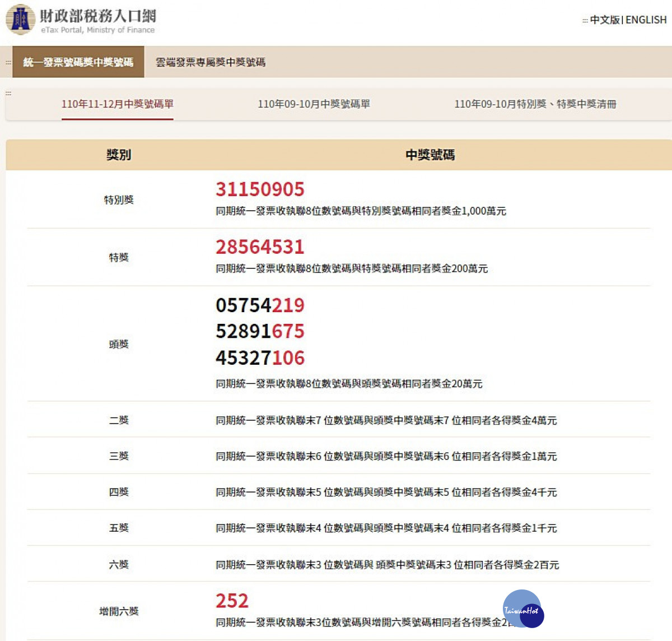Select the grand prize number 28564531

tap(260, 247)
